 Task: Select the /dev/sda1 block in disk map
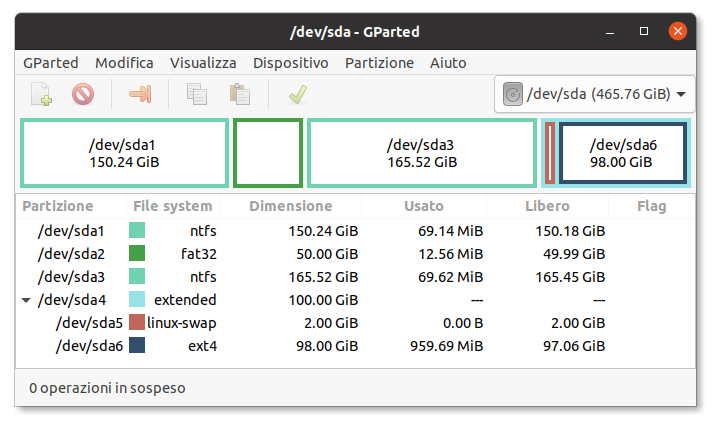click(x=123, y=153)
